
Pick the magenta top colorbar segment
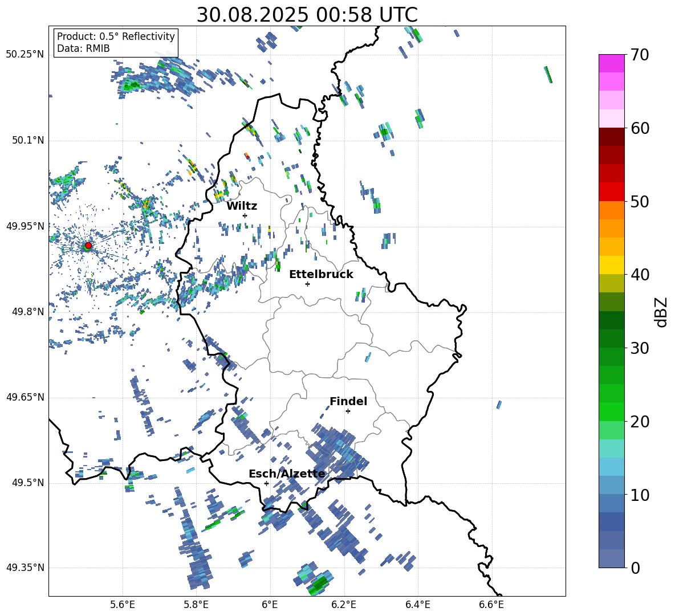[611, 63]
